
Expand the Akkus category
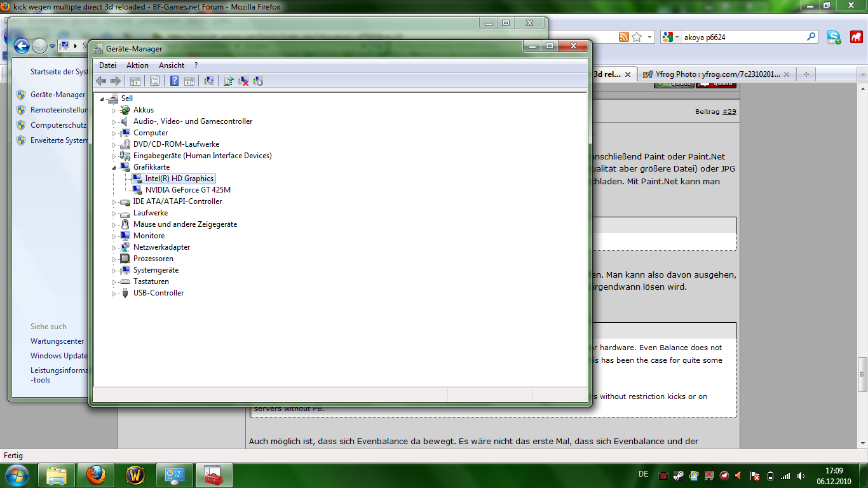coord(114,110)
